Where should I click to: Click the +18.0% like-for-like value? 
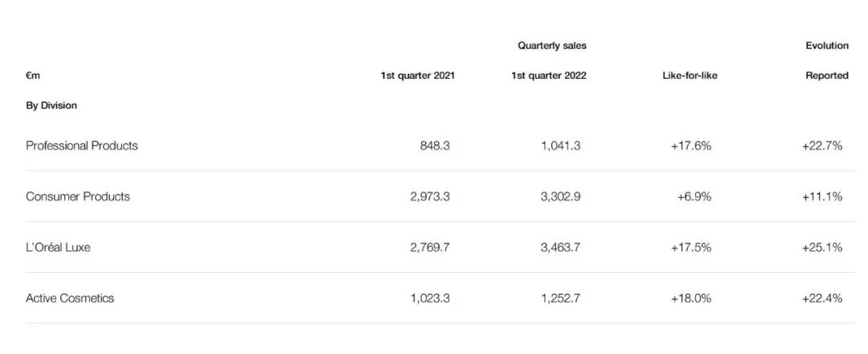691,298
